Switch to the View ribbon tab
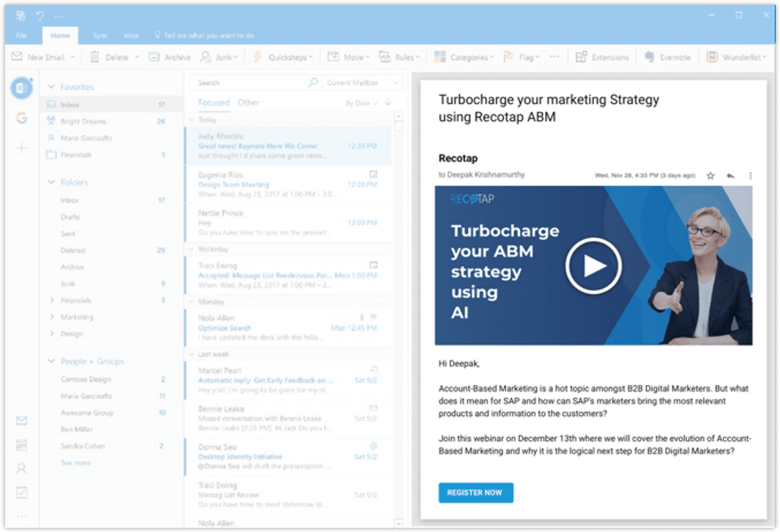 tap(131, 35)
